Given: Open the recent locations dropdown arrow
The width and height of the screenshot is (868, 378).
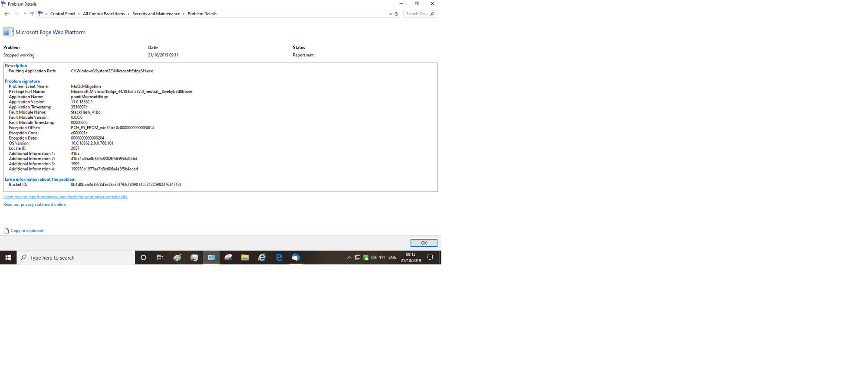Looking at the screenshot, I should [25, 14].
